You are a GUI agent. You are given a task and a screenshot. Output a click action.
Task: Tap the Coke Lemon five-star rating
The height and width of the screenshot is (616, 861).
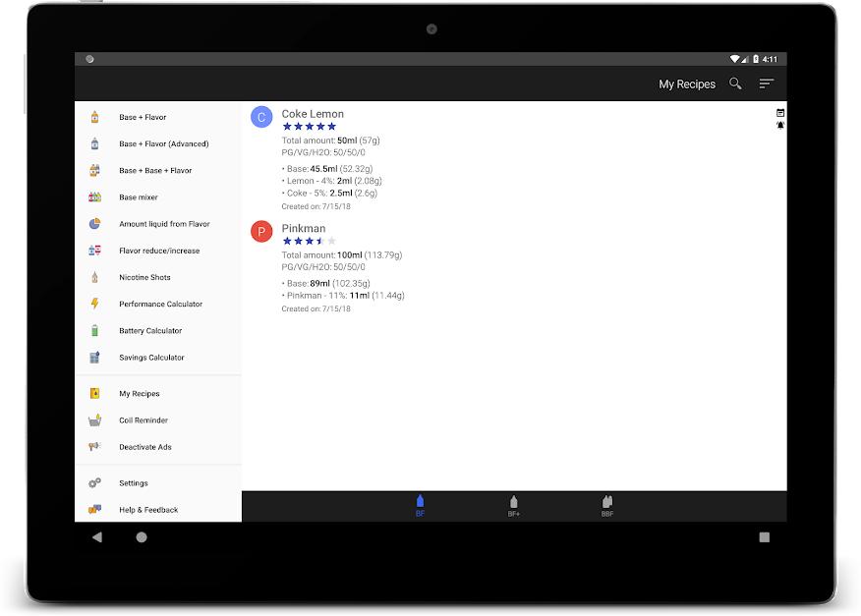(x=310, y=127)
